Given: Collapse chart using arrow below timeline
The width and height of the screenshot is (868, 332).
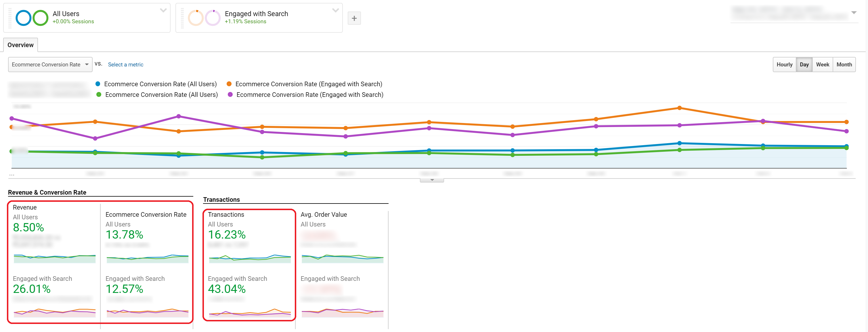Looking at the screenshot, I should (432, 180).
